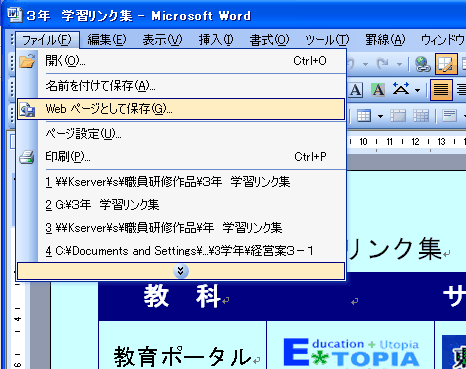Toggle the tables and borders toolbar button
466x369 pixels.
point(446,63)
